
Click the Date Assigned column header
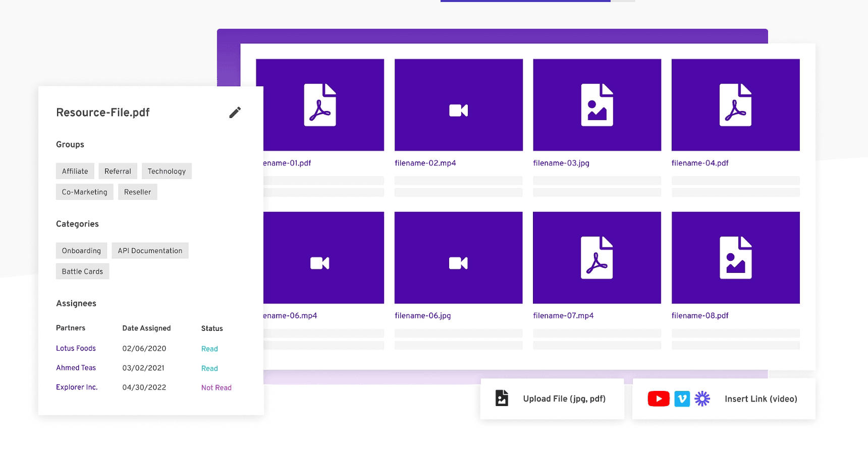146,328
